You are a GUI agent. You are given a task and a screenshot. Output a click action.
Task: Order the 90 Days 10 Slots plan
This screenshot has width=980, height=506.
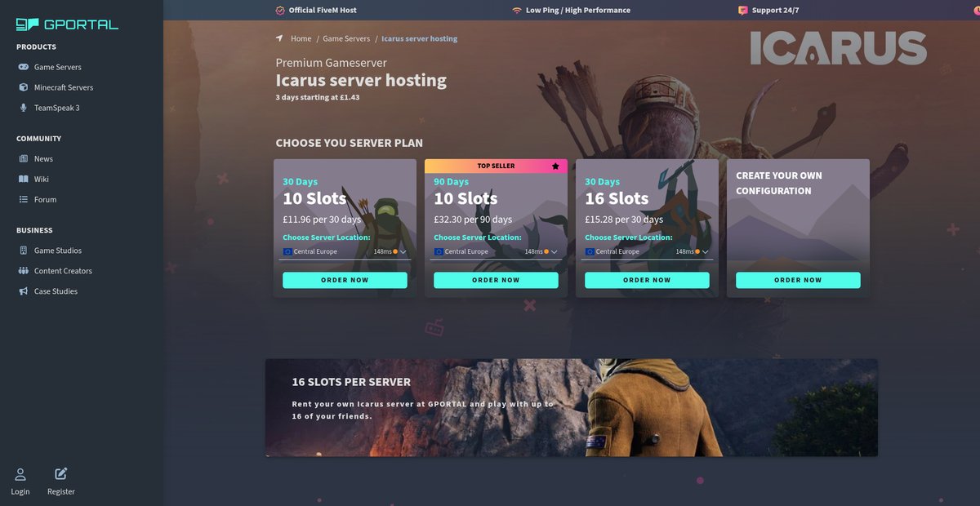click(x=496, y=280)
